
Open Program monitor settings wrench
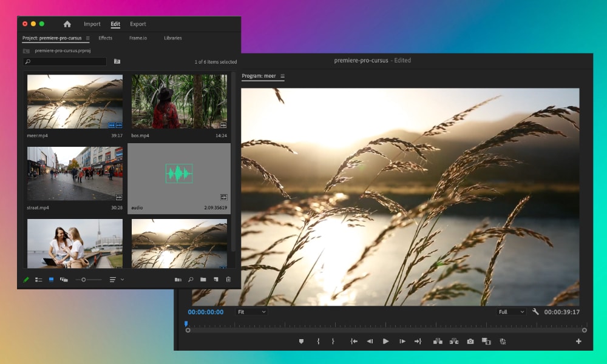click(x=535, y=312)
